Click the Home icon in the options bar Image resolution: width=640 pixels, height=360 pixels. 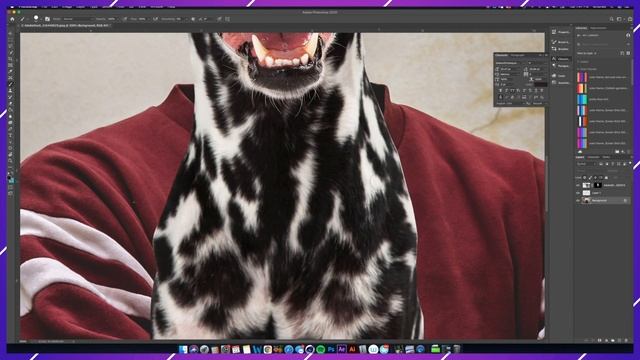[x=12, y=19]
